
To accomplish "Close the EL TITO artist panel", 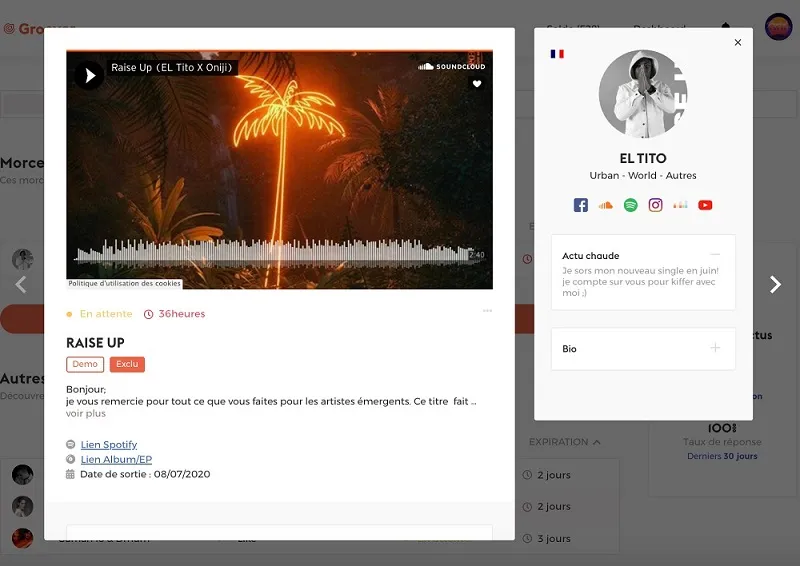I will pyautogui.click(x=738, y=43).
